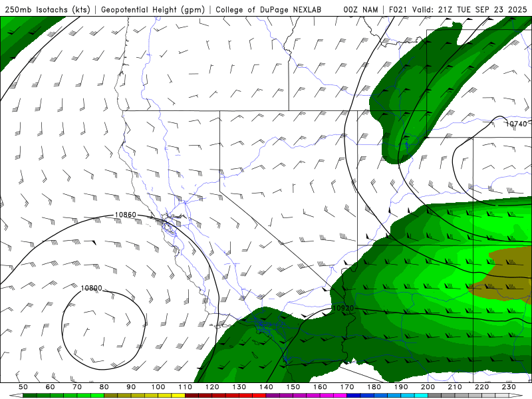This screenshot has width=532, height=399.
Task: Select the 10920 height contour label
Action: (343, 308)
